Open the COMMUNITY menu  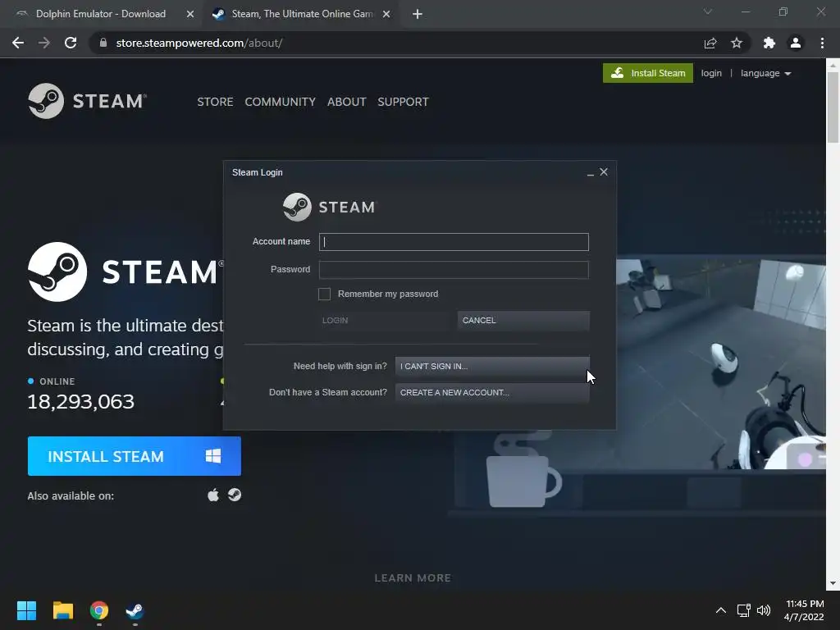coord(281,102)
